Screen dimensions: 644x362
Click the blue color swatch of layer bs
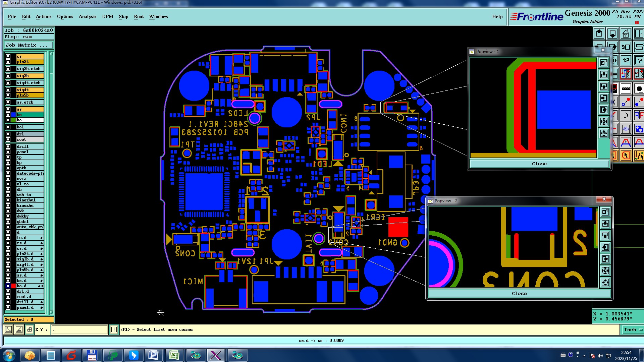(x=13, y=115)
